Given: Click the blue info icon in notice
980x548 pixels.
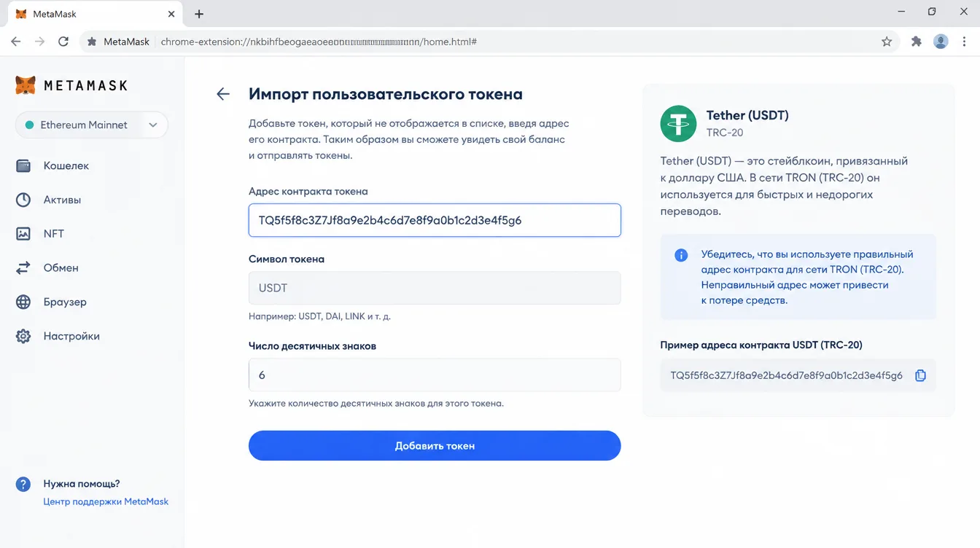Looking at the screenshot, I should [681, 255].
